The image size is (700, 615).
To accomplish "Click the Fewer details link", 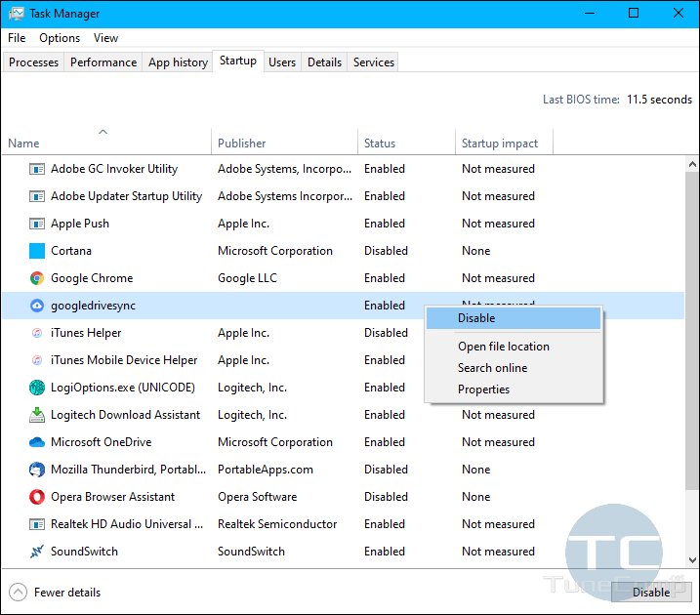I will point(67,593).
